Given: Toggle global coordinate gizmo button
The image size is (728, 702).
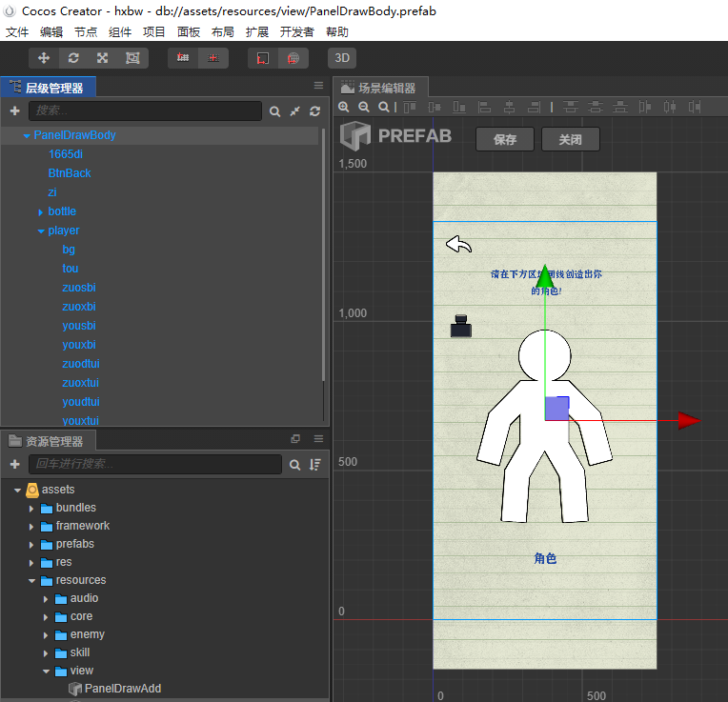Looking at the screenshot, I should 293,58.
